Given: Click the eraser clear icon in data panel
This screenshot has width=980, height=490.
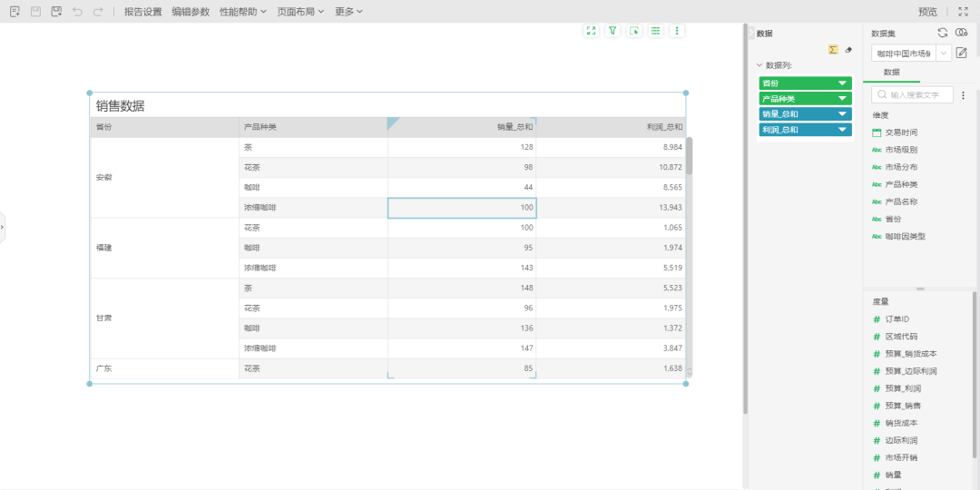Looking at the screenshot, I should [x=848, y=50].
